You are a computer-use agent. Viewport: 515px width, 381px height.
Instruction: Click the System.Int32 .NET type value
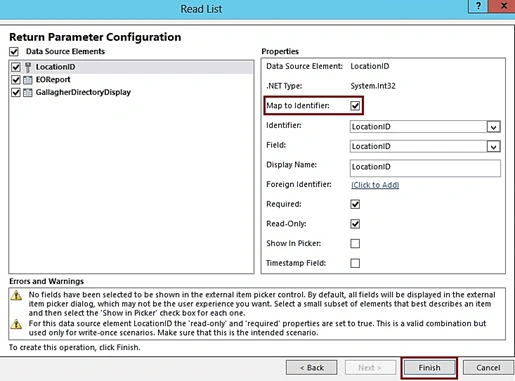tap(373, 86)
